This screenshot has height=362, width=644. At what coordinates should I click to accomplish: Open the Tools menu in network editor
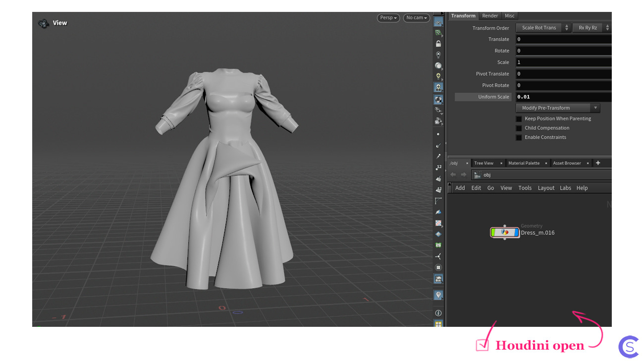click(x=525, y=188)
